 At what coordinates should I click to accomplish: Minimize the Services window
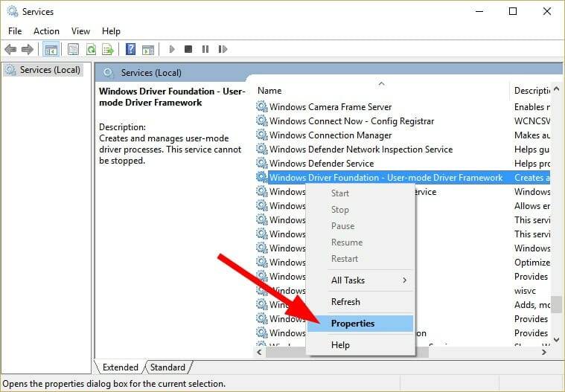pyautogui.click(x=479, y=11)
